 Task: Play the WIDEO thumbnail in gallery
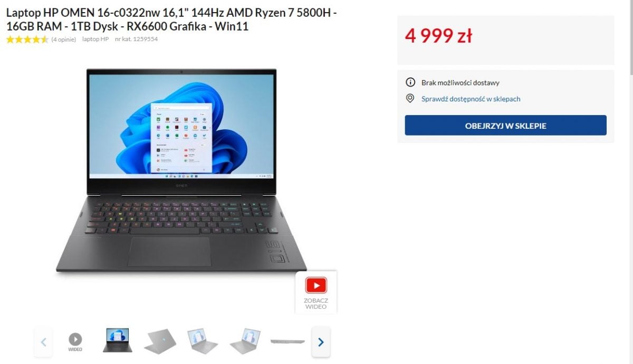click(x=75, y=341)
